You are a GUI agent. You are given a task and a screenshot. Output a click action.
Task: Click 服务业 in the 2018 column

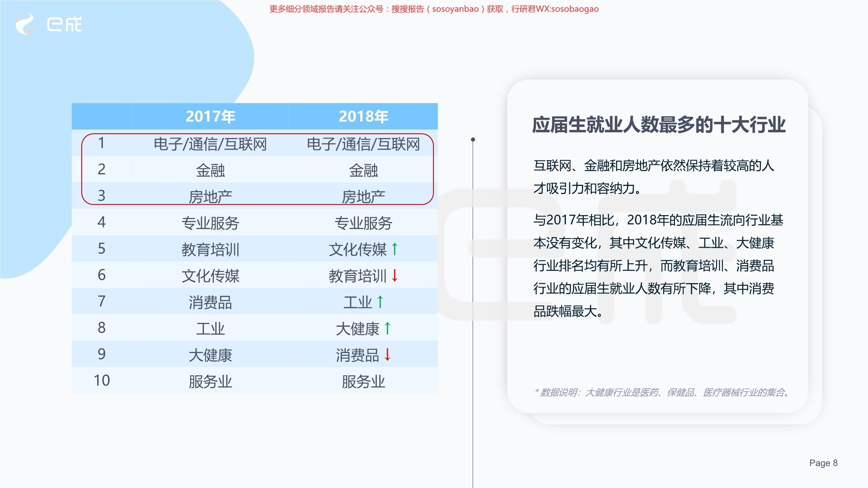(364, 382)
